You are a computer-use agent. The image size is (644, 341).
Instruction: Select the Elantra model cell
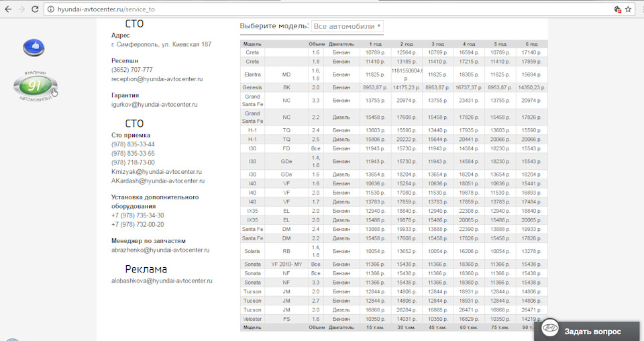pos(252,75)
